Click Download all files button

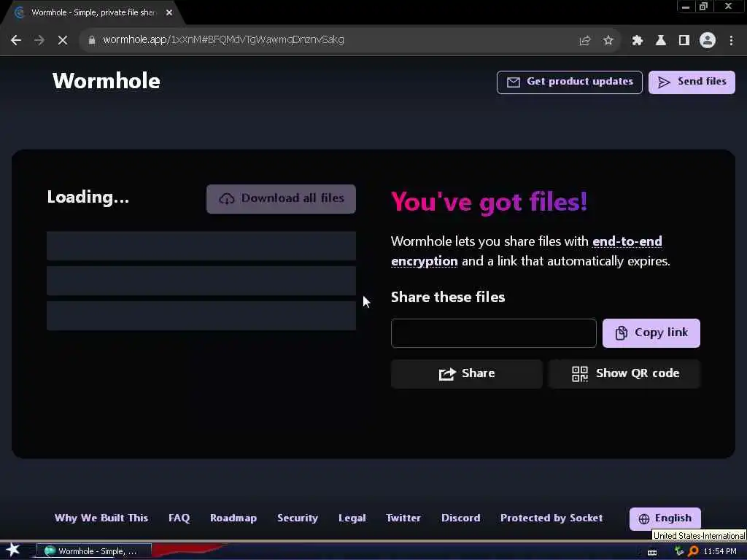click(281, 198)
